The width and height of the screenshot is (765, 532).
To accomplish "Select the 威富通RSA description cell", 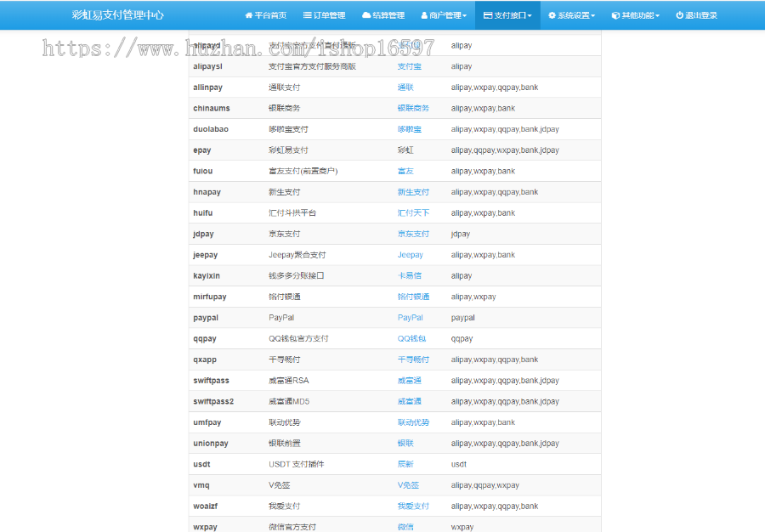I will tap(289, 381).
